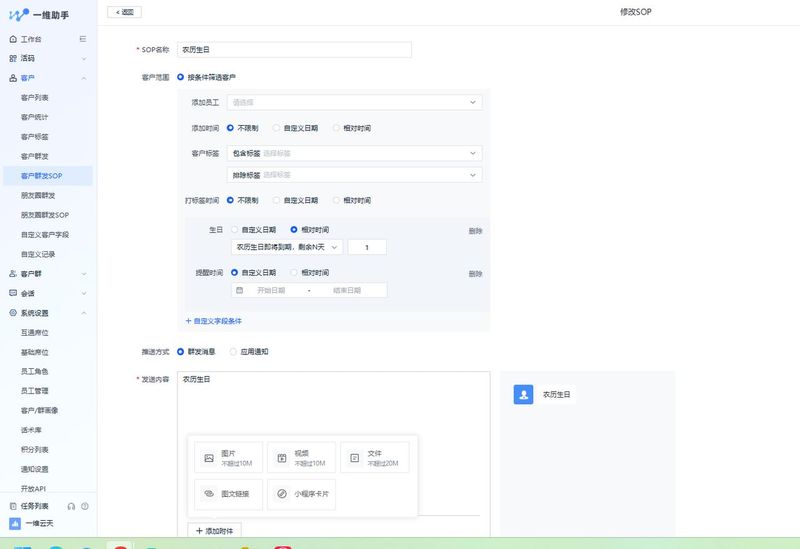The height and width of the screenshot is (549, 800).
Task: Click the 工作台 home icon
Action: [13, 39]
